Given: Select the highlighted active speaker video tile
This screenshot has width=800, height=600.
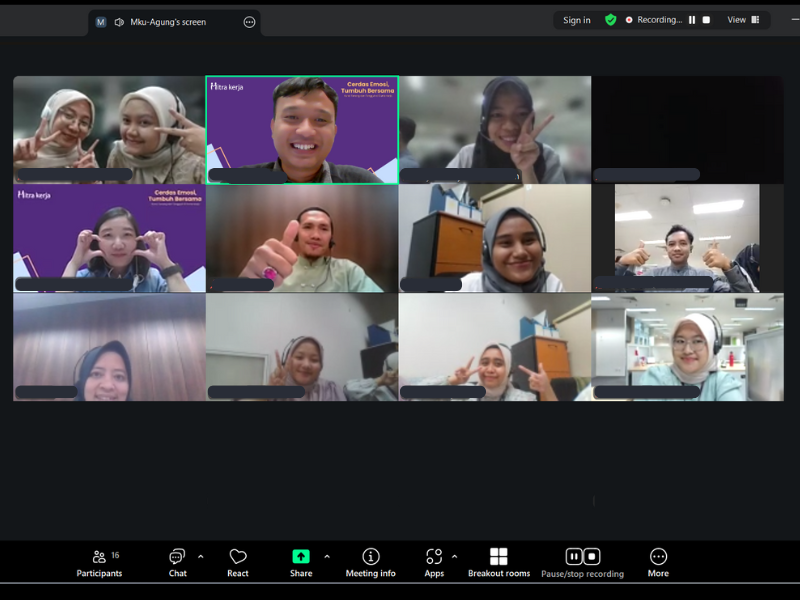Looking at the screenshot, I should [301, 130].
